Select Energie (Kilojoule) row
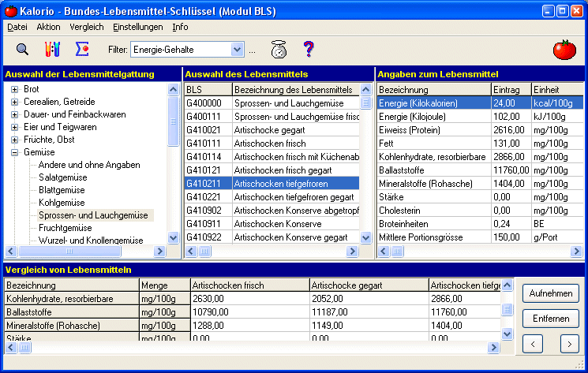This screenshot has height=373, width=588. (481, 117)
